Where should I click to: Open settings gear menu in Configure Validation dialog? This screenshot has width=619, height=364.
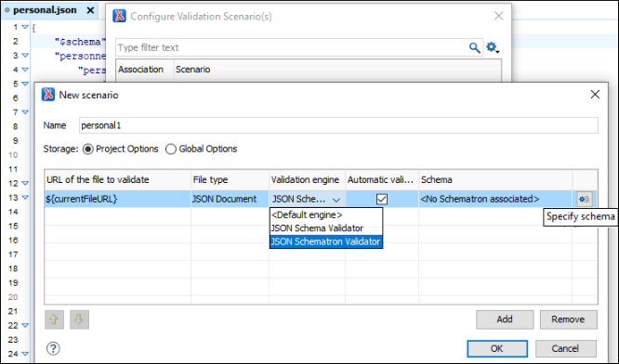click(493, 47)
